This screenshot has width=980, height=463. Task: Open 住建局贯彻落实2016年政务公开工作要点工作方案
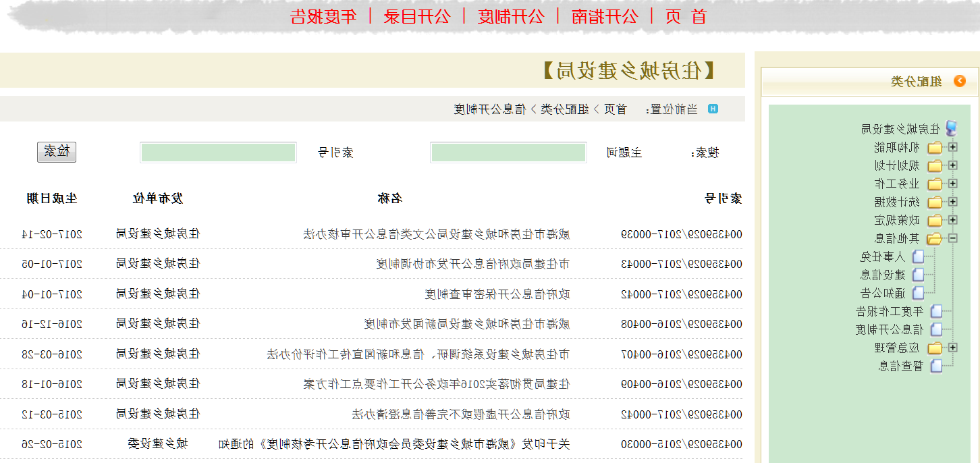[x=437, y=384]
